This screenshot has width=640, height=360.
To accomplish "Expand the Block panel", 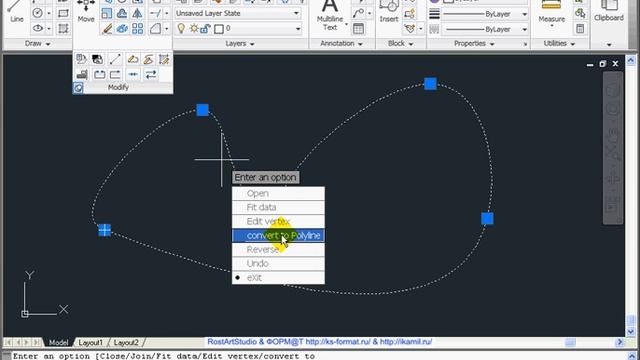I will pyautogui.click(x=400, y=43).
